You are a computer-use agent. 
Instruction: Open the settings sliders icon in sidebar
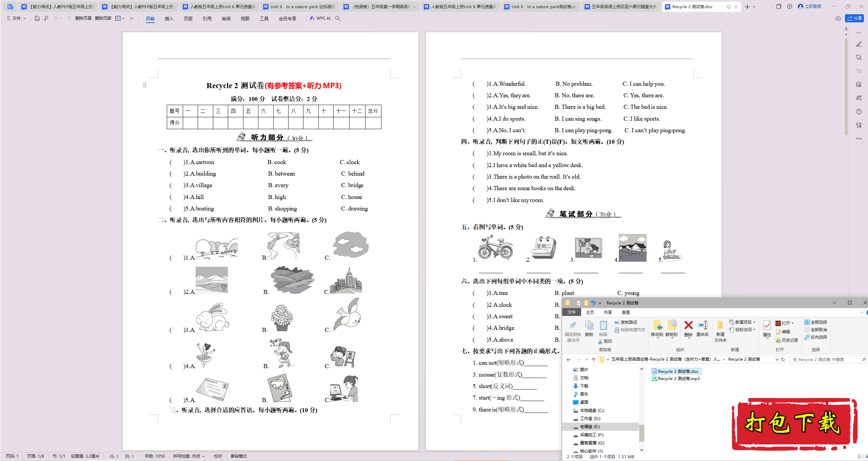[859, 71]
